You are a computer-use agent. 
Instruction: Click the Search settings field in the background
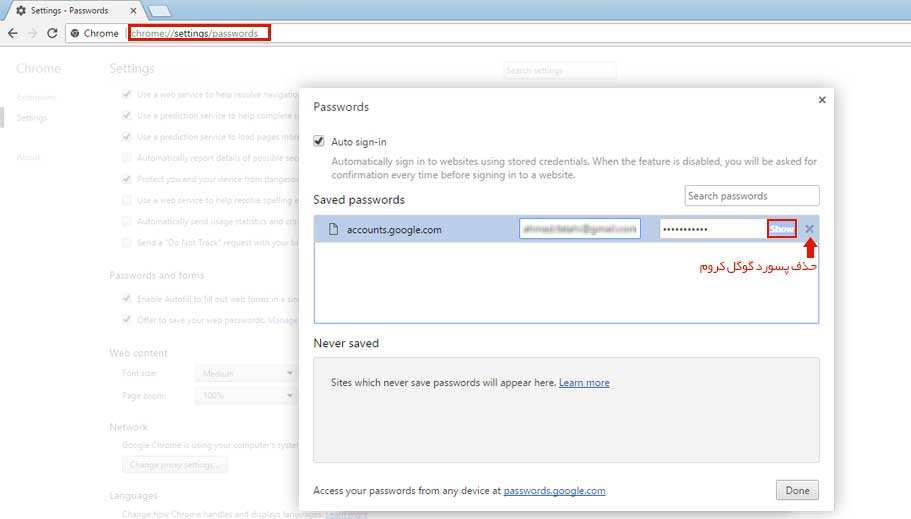click(559, 70)
